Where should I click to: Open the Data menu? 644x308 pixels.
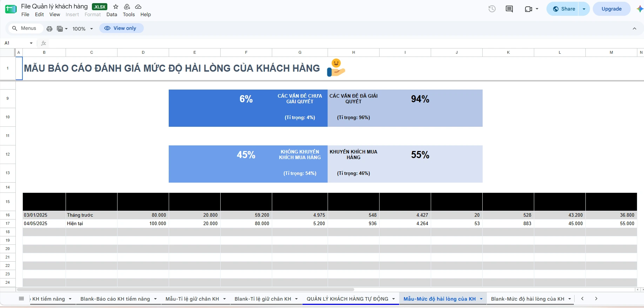pos(112,14)
